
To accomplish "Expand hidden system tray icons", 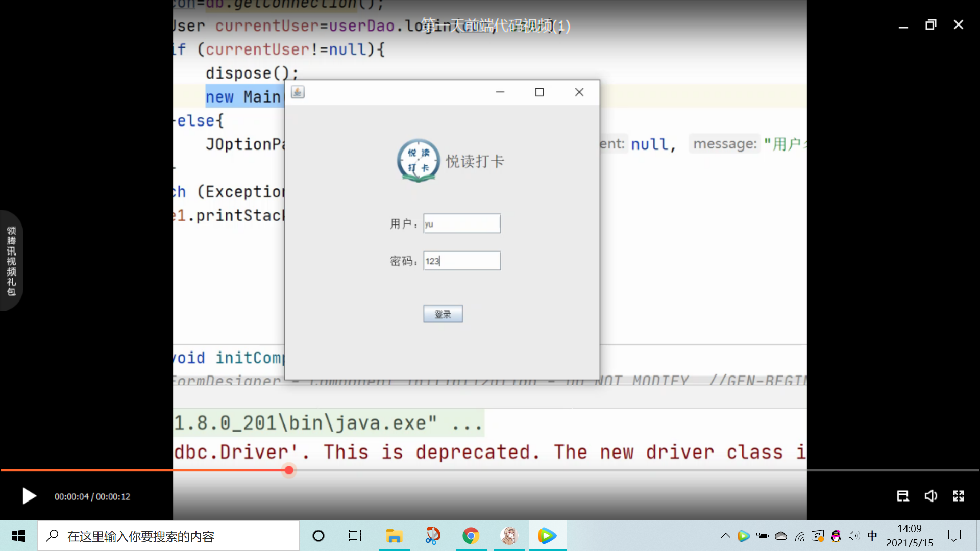I will (x=725, y=536).
